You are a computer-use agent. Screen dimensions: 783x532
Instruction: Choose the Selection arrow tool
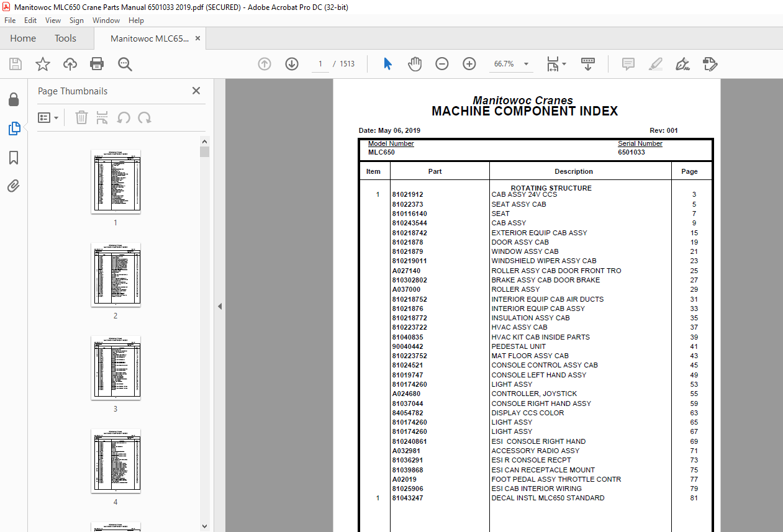388,64
